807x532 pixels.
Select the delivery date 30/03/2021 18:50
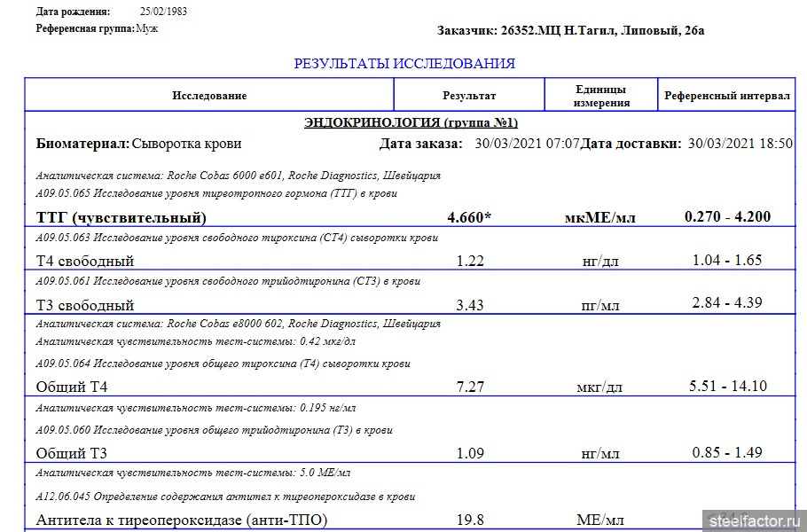(x=740, y=144)
